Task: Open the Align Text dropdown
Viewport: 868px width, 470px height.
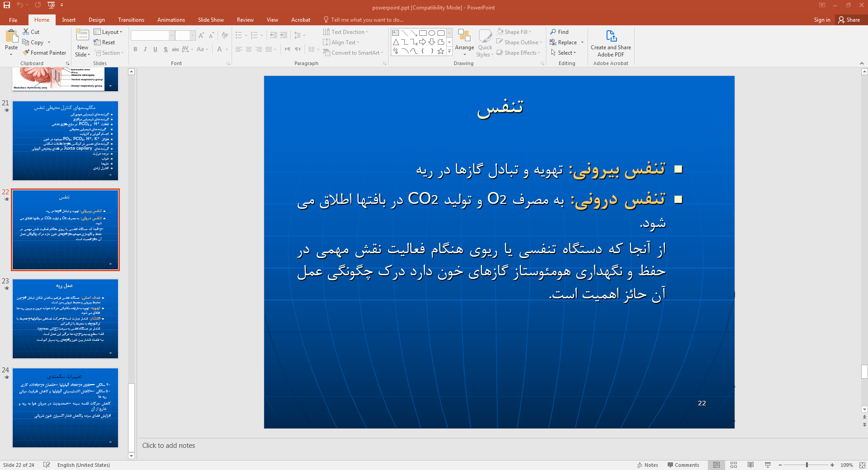Action: tap(342, 42)
